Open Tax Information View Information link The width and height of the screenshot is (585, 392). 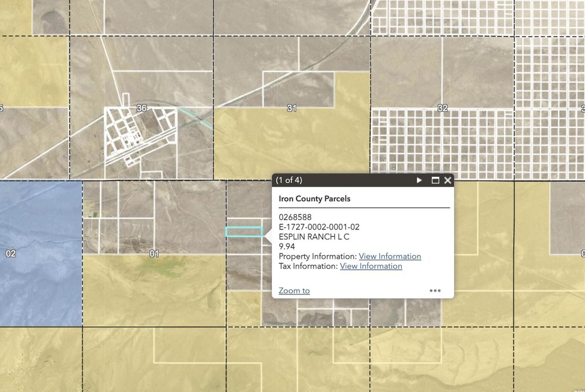pos(371,266)
